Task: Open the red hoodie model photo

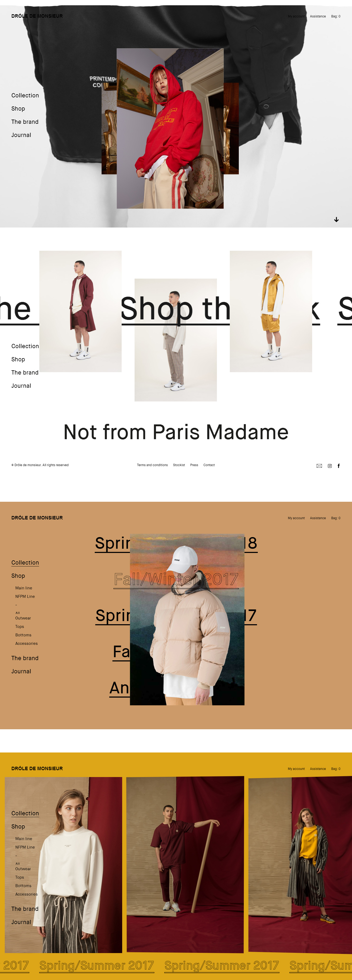Action: coord(170,128)
